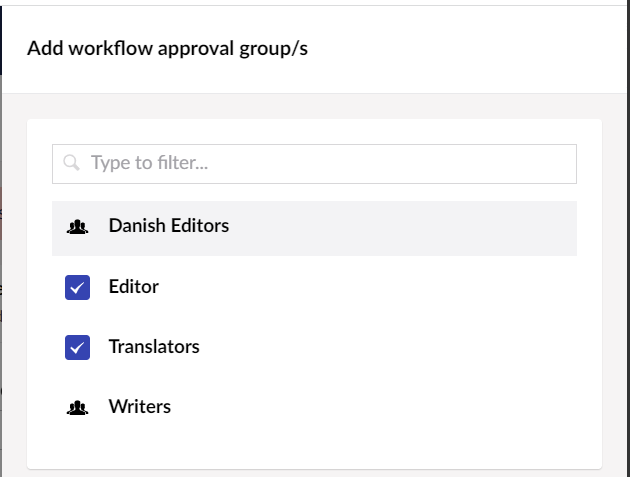This screenshot has width=630, height=477.
Task: Select the Writers group name
Action: [x=140, y=406]
